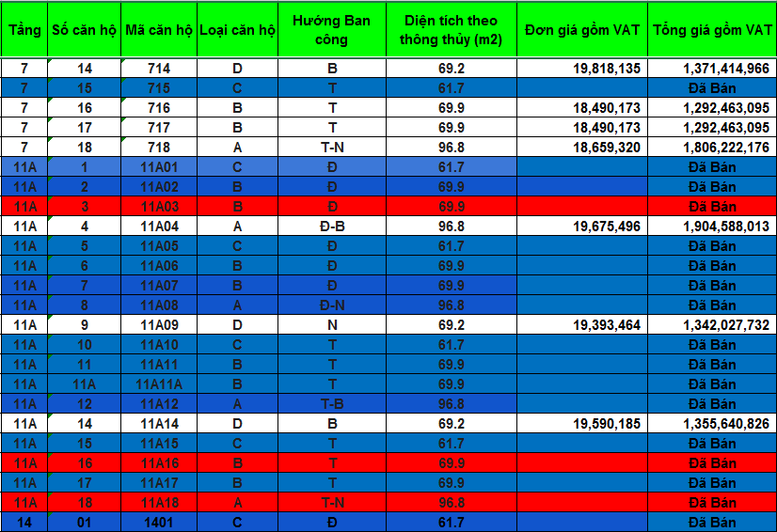777x532 pixels.
Task: Click balcony direction 'Đ-N' in row 11A08
Action: click(332, 305)
